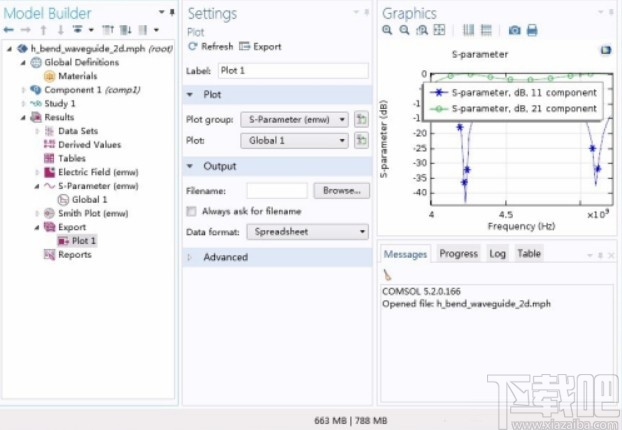622x430 pixels.
Task: Expand Electric Field (emw) node
Action: (37, 172)
